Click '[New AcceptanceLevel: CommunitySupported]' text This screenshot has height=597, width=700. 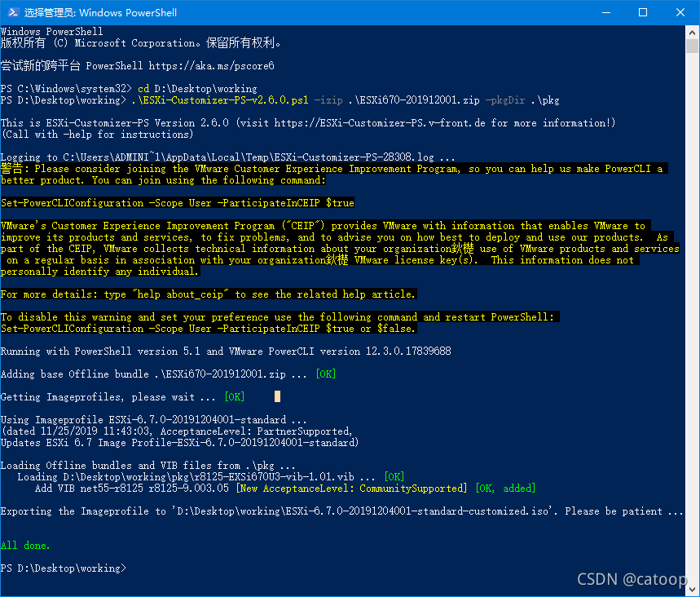tap(351, 489)
